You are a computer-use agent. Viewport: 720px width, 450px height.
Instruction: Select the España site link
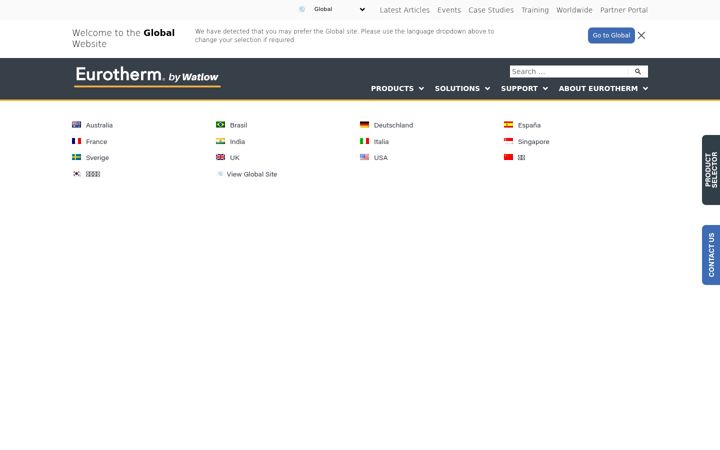tap(529, 125)
